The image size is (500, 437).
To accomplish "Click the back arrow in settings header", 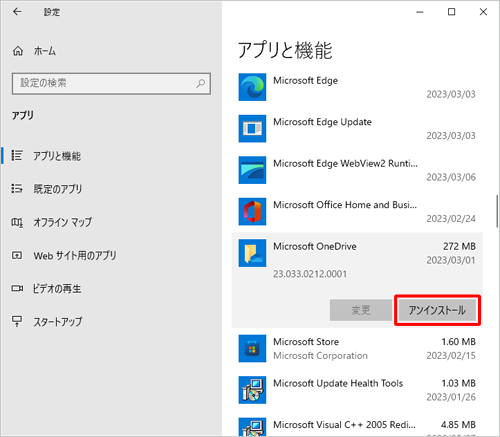I will [17, 12].
